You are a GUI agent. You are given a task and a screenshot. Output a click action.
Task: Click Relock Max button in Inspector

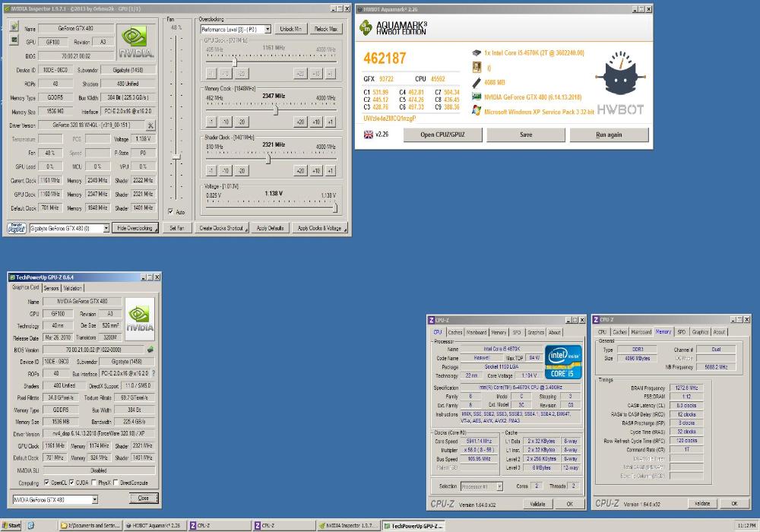click(326, 29)
